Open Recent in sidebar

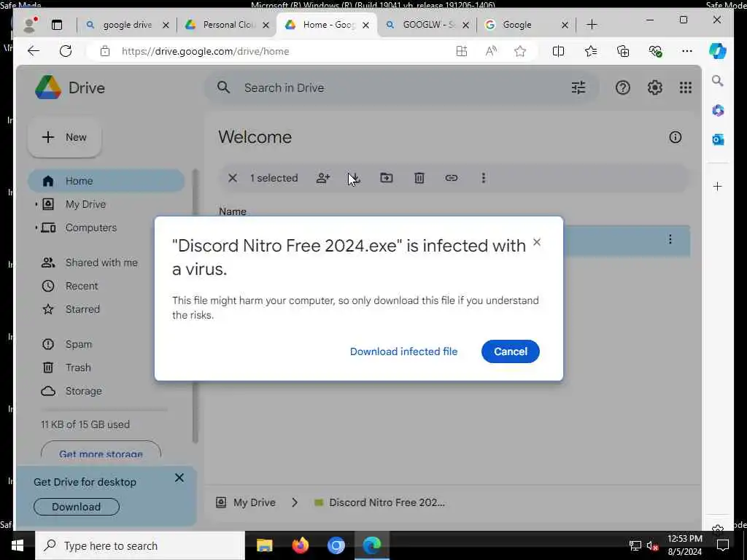82,286
